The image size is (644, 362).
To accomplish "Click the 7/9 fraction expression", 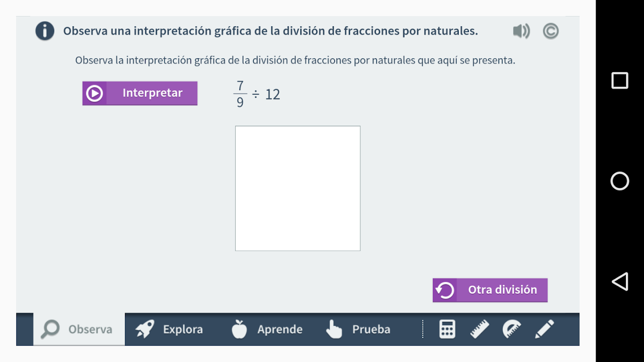I will tap(240, 94).
